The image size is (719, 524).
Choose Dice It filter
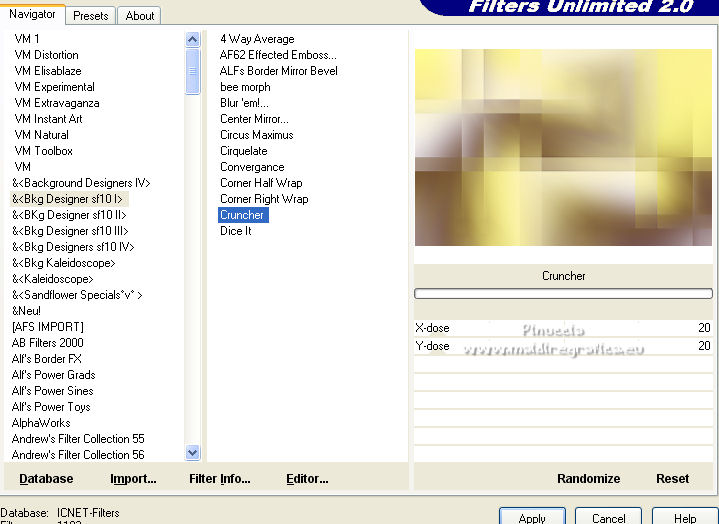pos(236,231)
